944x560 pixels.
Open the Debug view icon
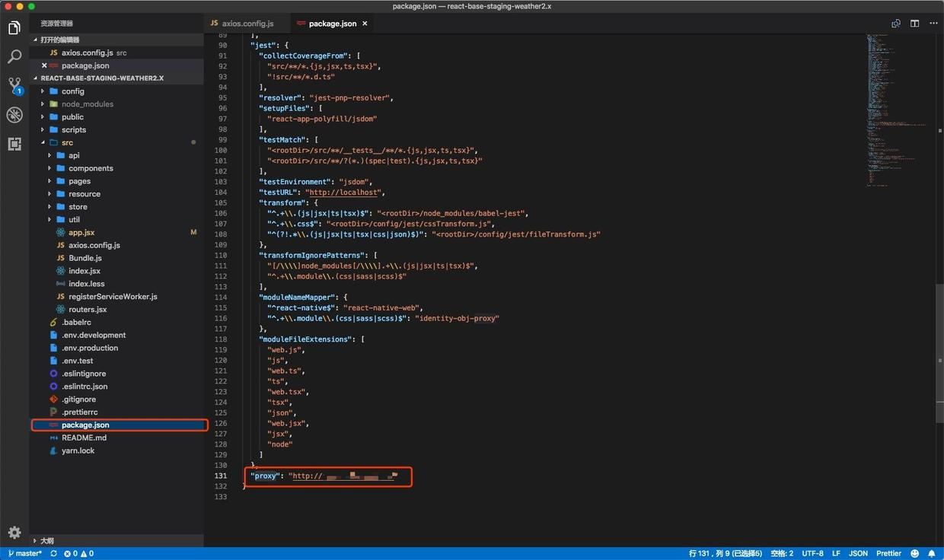point(14,115)
